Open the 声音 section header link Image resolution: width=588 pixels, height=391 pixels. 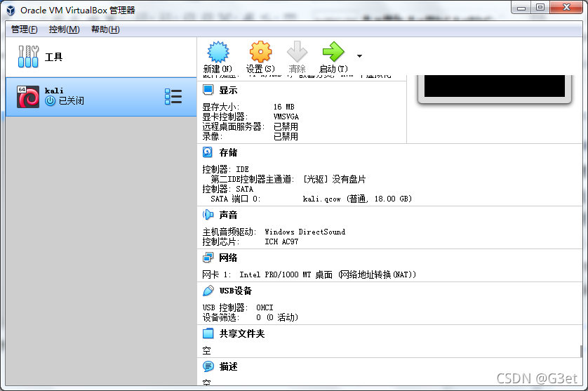click(228, 215)
